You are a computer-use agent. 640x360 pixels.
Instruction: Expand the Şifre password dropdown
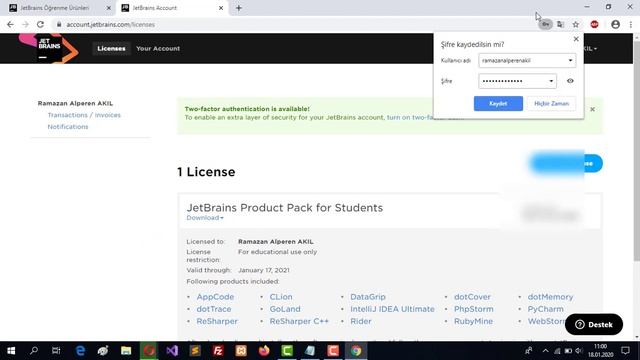[551, 81]
